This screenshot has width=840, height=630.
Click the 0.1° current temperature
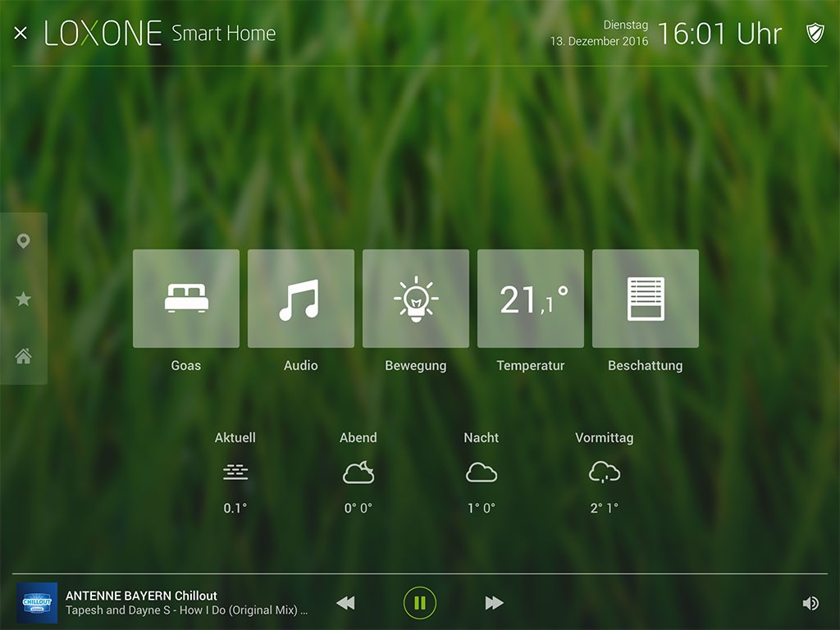point(235,508)
